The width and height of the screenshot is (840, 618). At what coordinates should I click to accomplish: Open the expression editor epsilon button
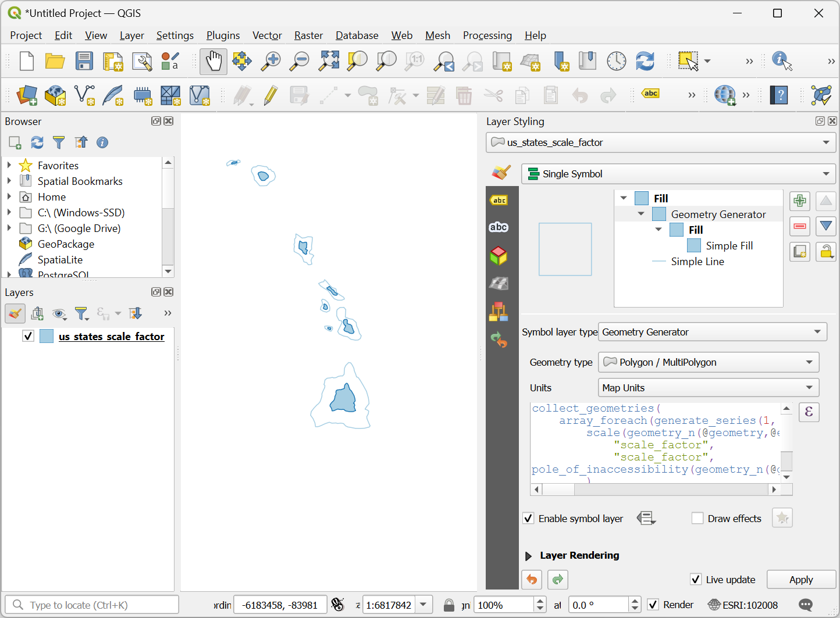(x=809, y=412)
